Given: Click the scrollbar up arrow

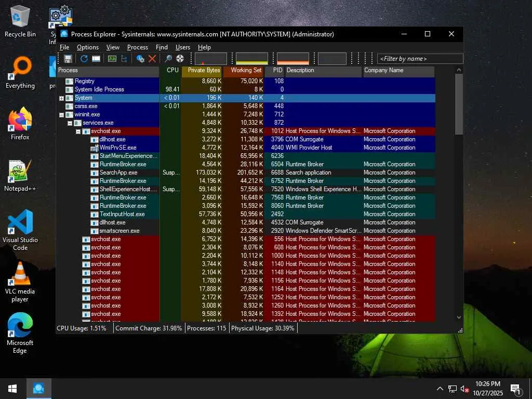Looking at the screenshot, I should click(x=459, y=70).
